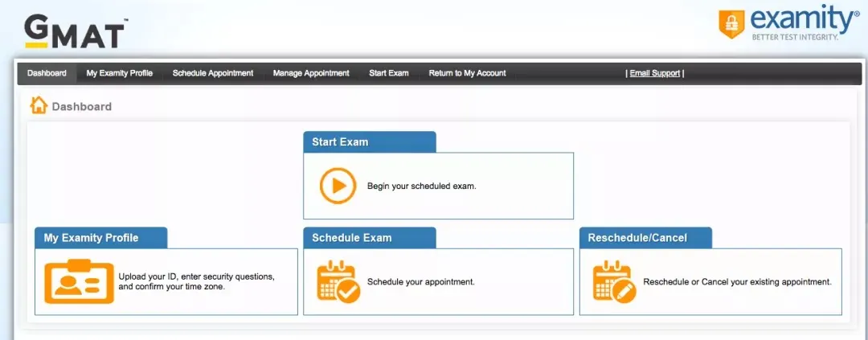Click the orange home icon beside Dashboard

pos(38,105)
